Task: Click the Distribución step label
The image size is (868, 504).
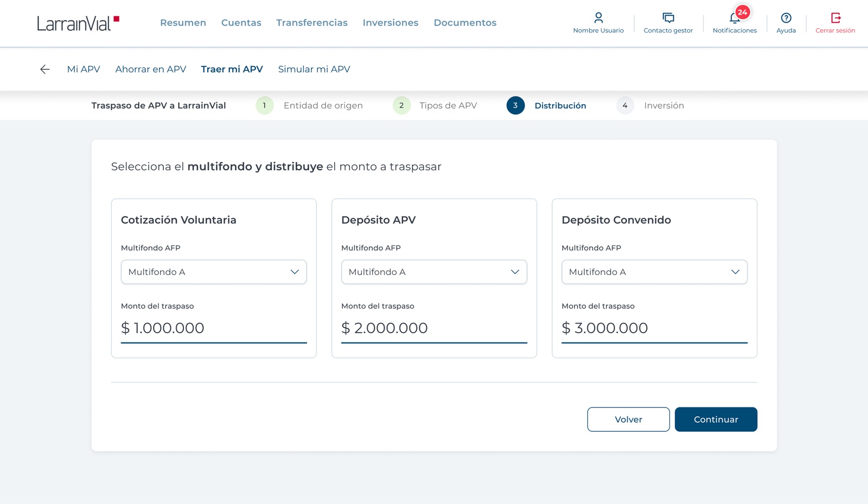Action: point(560,105)
